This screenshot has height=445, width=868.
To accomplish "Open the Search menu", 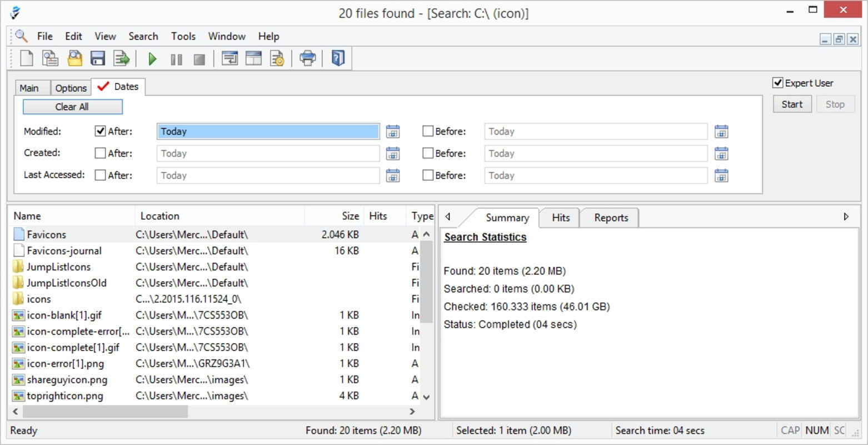I will [x=143, y=36].
